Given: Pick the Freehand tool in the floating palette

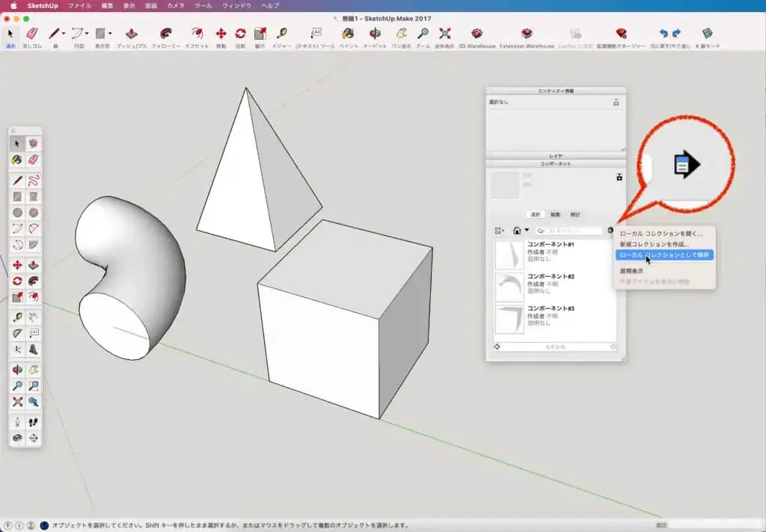Looking at the screenshot, I should click(33, 181).
